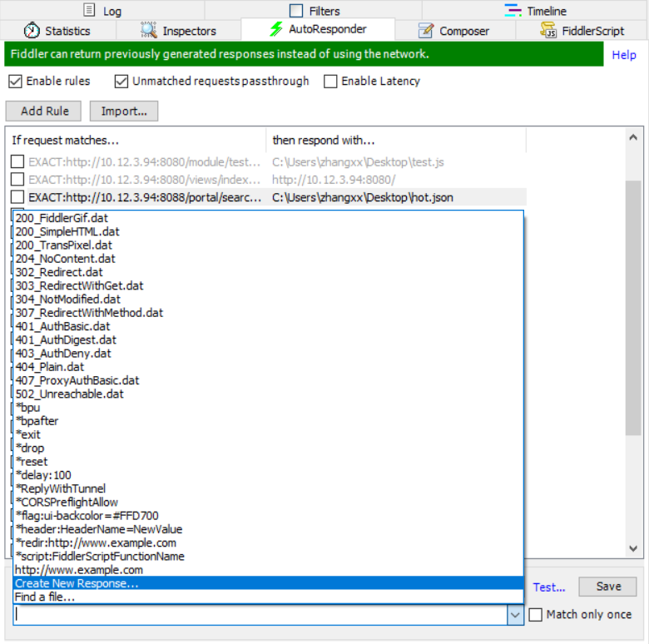Choose 303_RedirectWithGet.dat

(268, 285)
